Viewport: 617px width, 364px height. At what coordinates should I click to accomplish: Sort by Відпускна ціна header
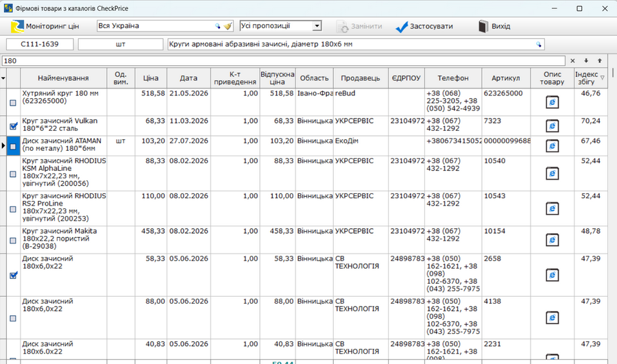point(277,78)
